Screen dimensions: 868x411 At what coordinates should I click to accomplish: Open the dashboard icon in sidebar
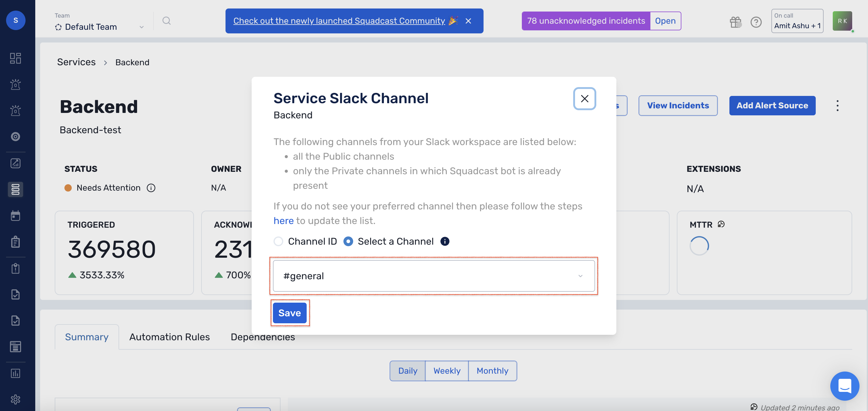pos(15,58)
